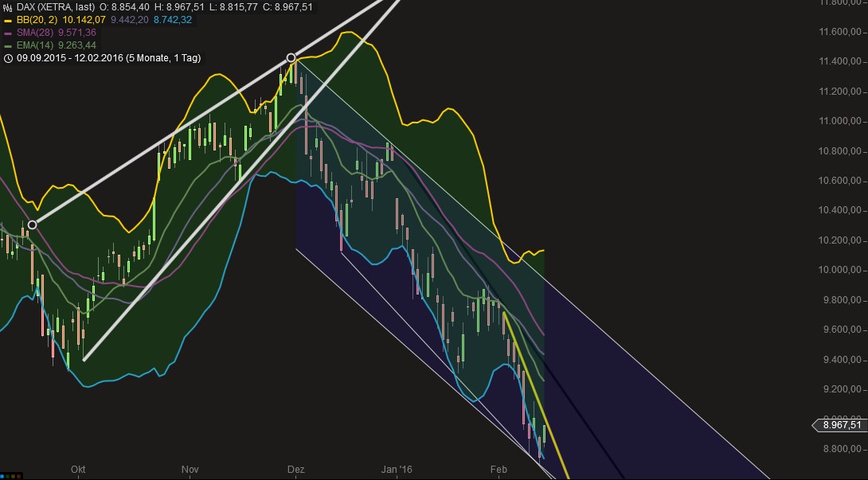The image size is (868, 480).
Task: Click the Okt label on the time axis
Action: [78, 470]
